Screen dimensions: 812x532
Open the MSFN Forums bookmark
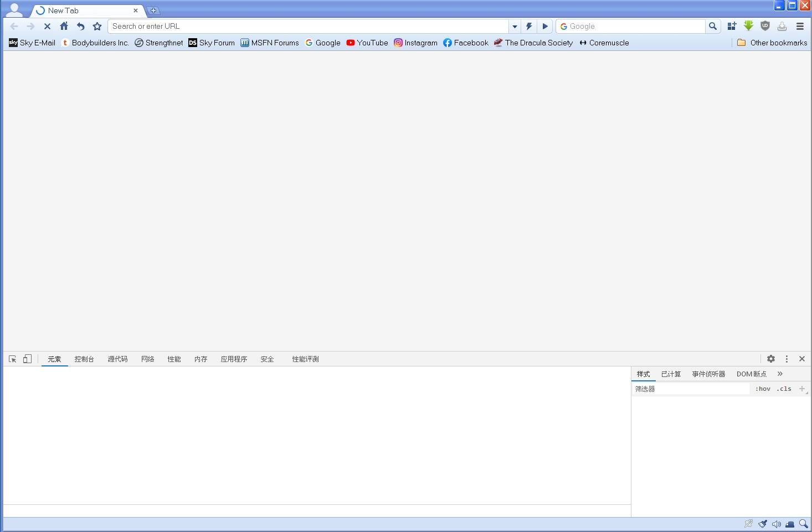click(x=270, y=43)
